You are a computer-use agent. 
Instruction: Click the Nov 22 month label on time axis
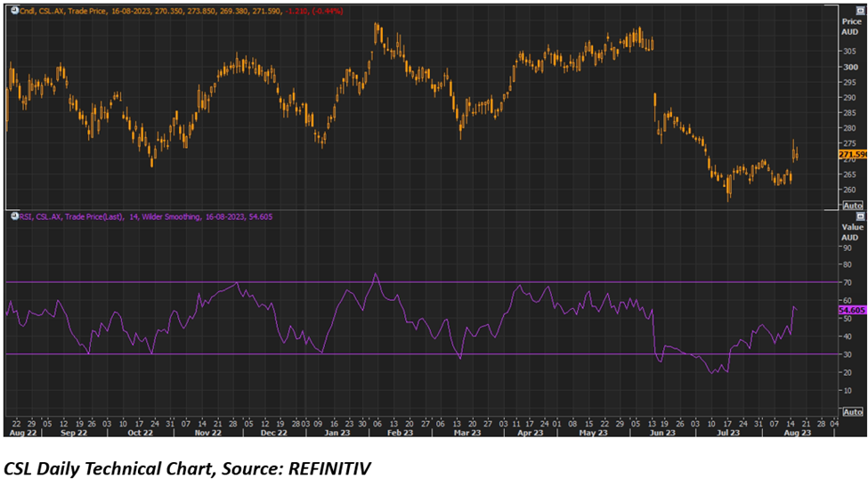206,433
